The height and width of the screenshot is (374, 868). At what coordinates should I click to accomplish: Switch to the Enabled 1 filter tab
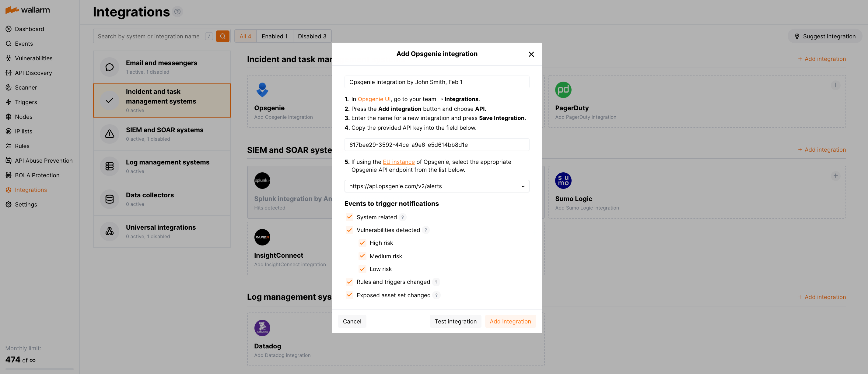click(275, 36)
